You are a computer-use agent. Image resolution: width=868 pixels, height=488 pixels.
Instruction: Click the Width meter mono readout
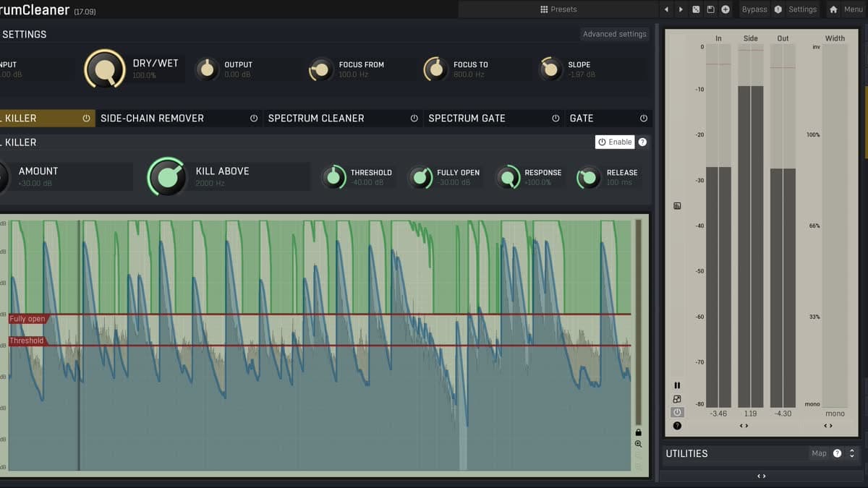835,414
